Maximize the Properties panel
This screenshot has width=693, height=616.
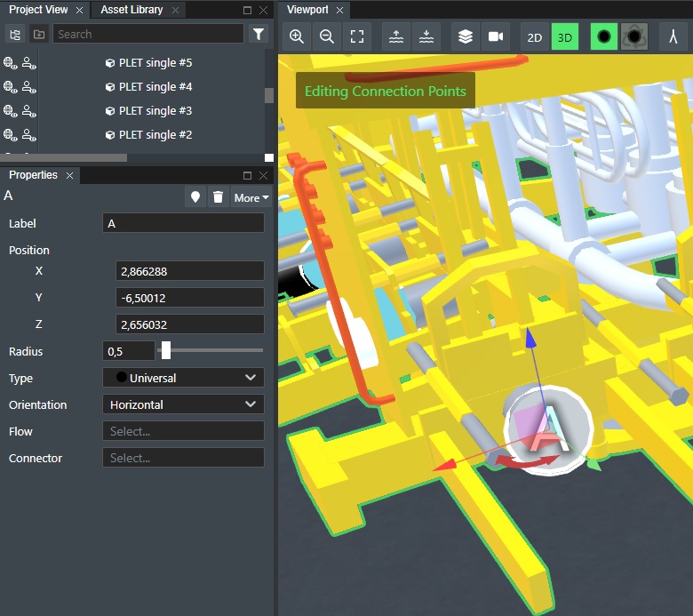tap(248, 176)
